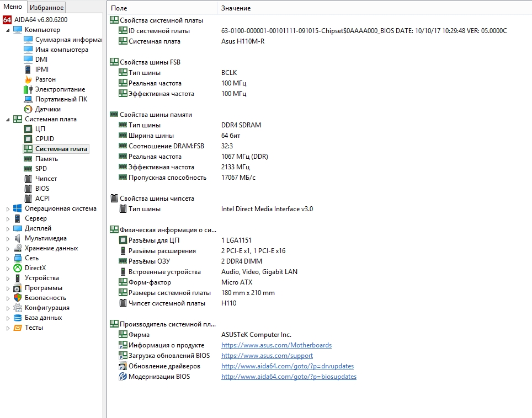Click the Пропускная способность row
The image size is (532, 418).
click(187, 178)
